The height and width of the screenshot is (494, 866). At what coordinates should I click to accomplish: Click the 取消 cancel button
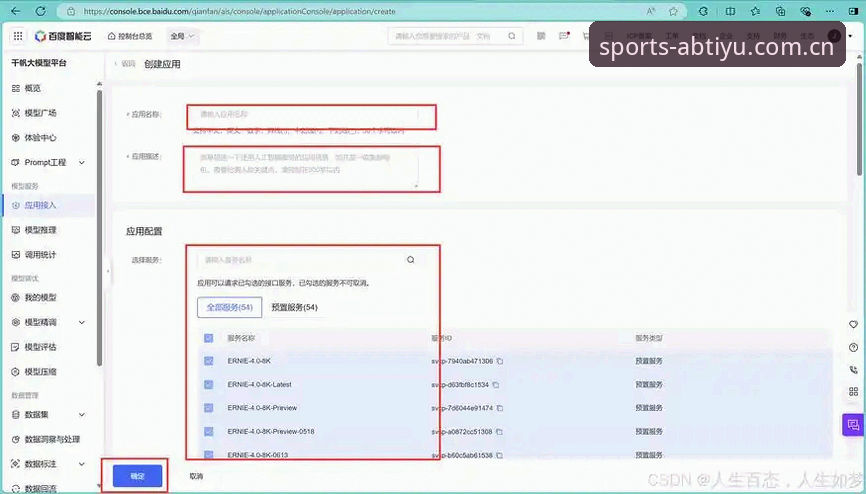(x=196, y=476)
